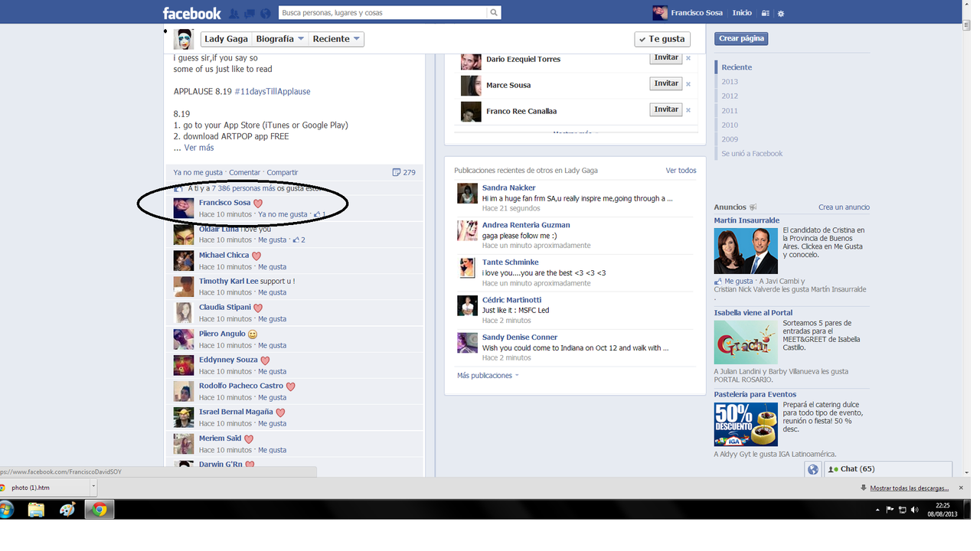The image size is (980, 551).
Task: Open the Martín Insaurralde ad image
Action: tap(746, 250)
